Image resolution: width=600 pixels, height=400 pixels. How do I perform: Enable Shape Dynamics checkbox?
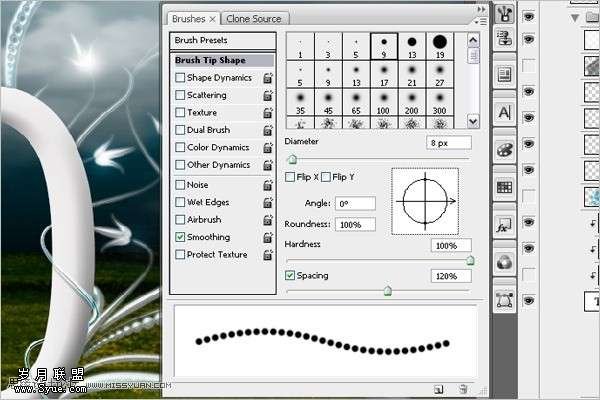pos(180,78)
